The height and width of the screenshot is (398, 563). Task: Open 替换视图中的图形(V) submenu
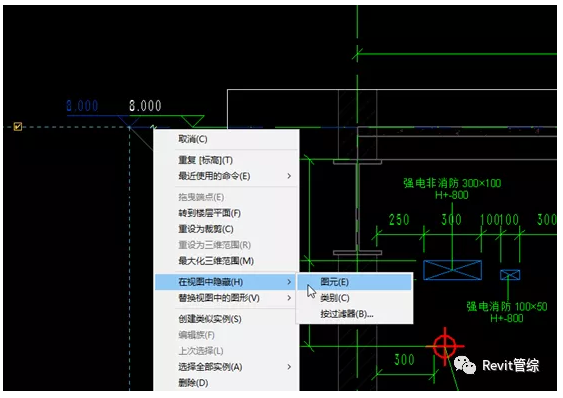coord(226,298)
